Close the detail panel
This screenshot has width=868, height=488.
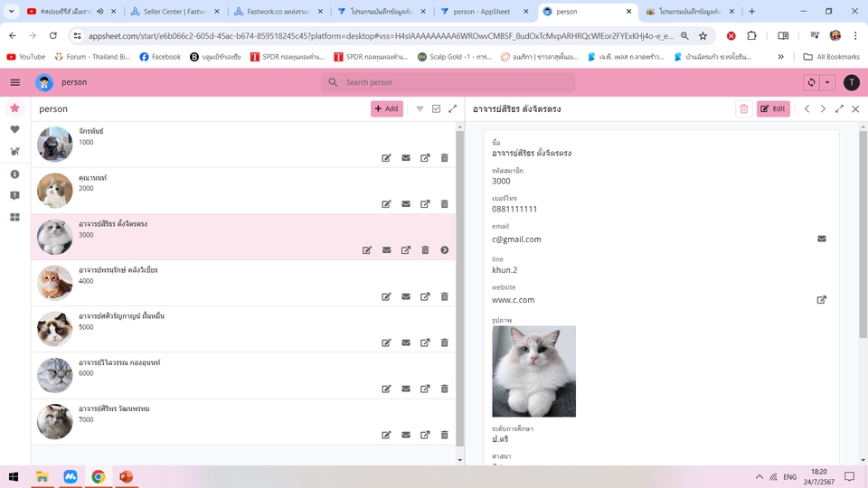[855, 109]
